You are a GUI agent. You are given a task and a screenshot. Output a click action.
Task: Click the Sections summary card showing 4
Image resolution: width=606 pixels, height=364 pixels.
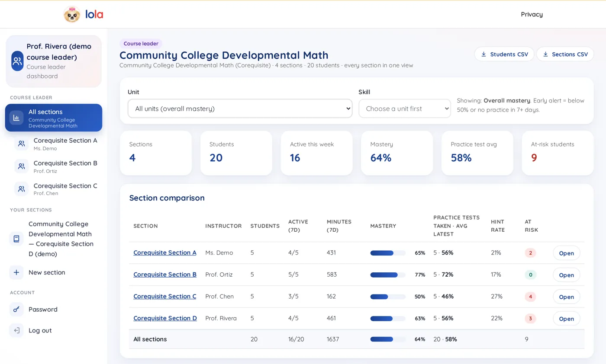(156, 153)
